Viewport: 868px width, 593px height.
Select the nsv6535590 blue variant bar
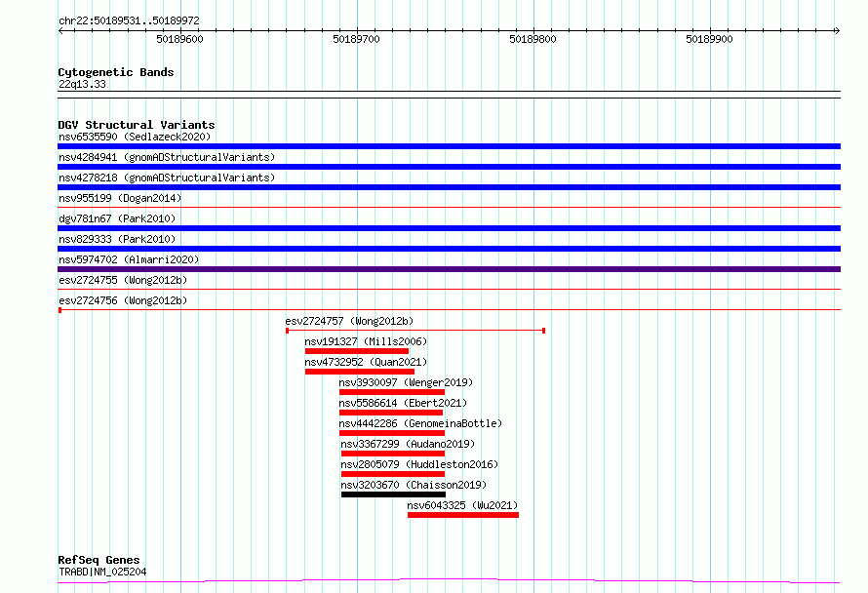[x=449, y=146]
